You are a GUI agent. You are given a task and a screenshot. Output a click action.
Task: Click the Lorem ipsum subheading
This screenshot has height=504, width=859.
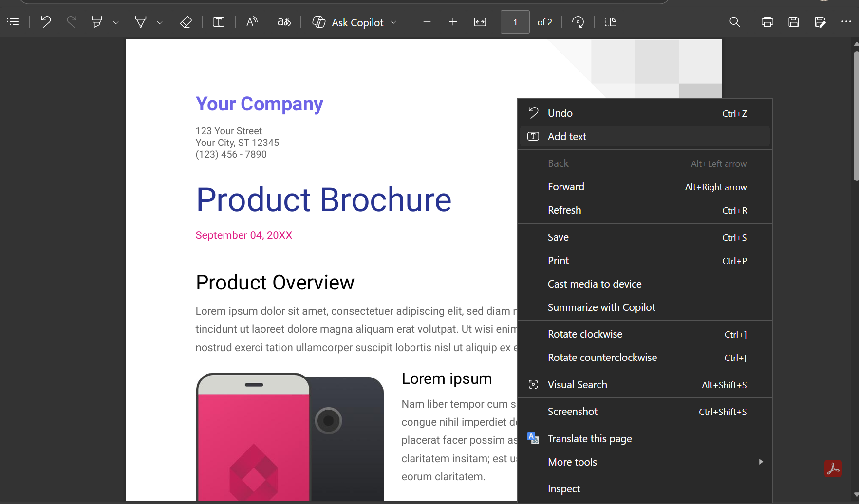pyautogui.click(x=447, y=378)
